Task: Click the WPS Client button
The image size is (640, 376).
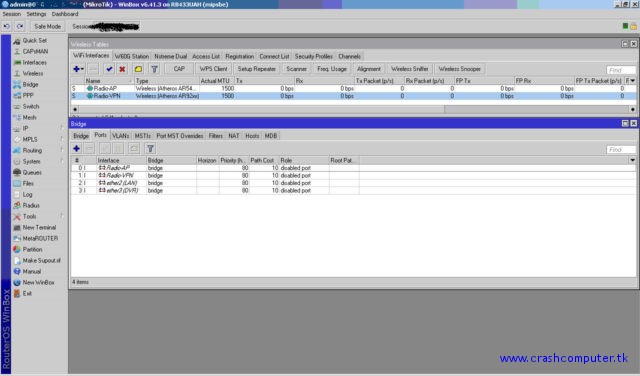Action: click(213, 69)
